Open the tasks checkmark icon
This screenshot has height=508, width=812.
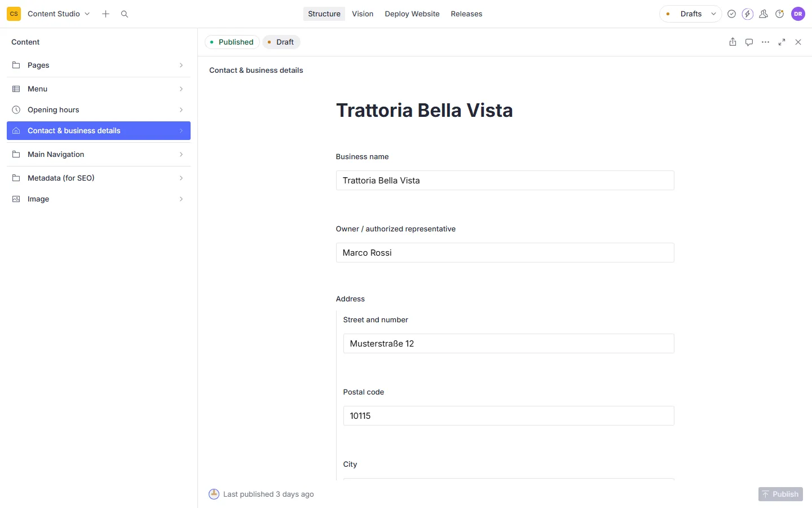[x=731, y=14]
